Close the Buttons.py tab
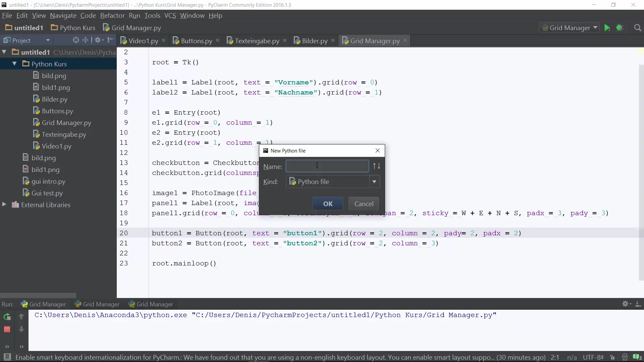The height and width of the screenshot is (362, 644). [218, 40]
